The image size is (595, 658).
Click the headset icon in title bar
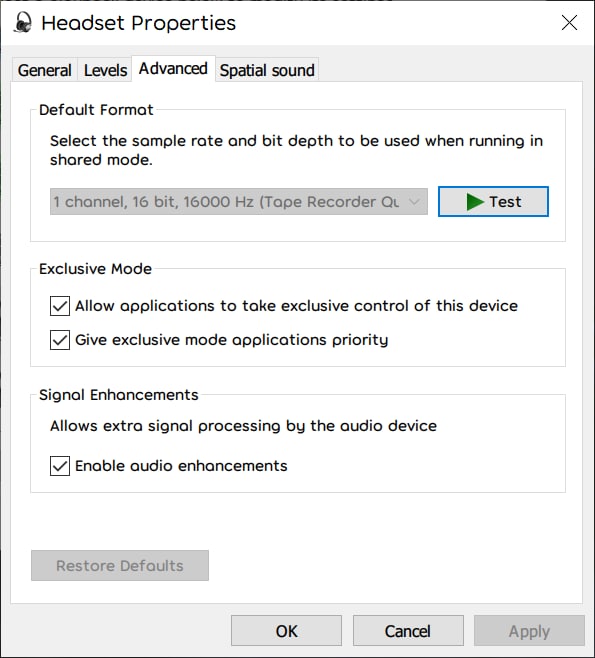23,22
